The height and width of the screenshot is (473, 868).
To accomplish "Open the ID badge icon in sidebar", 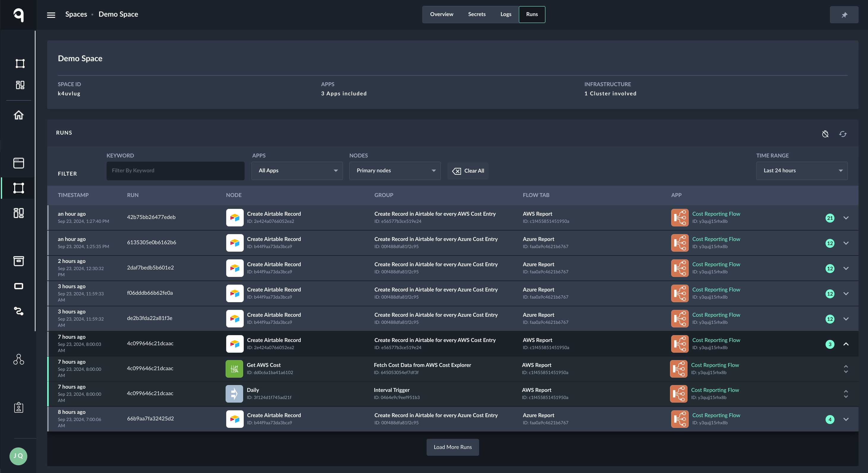I will point(18,407).
